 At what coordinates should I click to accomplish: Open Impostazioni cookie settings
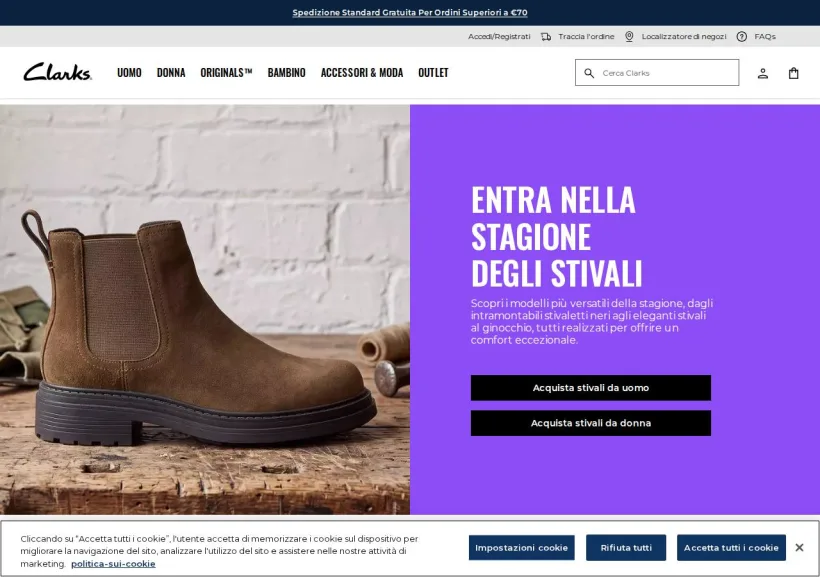coord(521,548)
